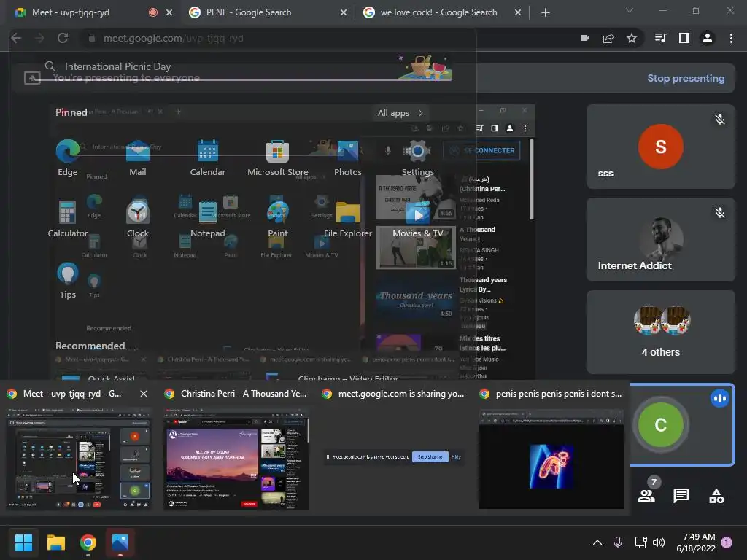747x560 pixels.
Task: Select participant C's video tile
Action: pyautogui.click(x=681, y=424)
